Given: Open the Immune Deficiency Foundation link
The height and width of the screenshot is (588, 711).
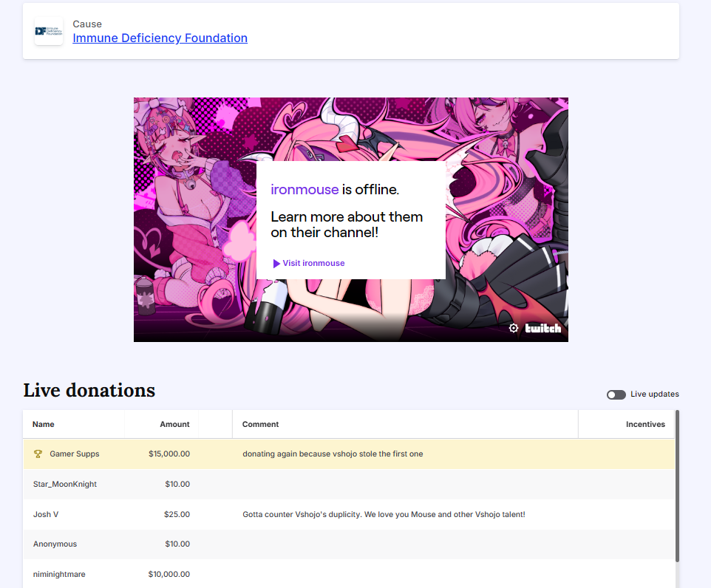Looking at the screenshot, I should tap(160, 38).
